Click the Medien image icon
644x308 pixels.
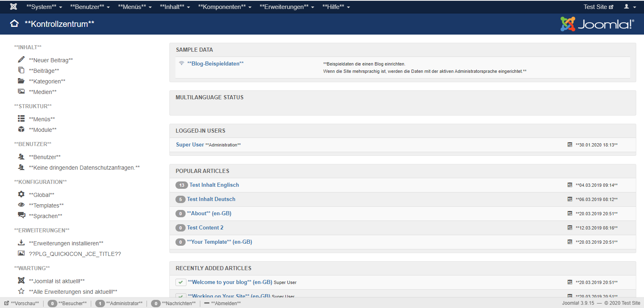click(x=21, y=92)
